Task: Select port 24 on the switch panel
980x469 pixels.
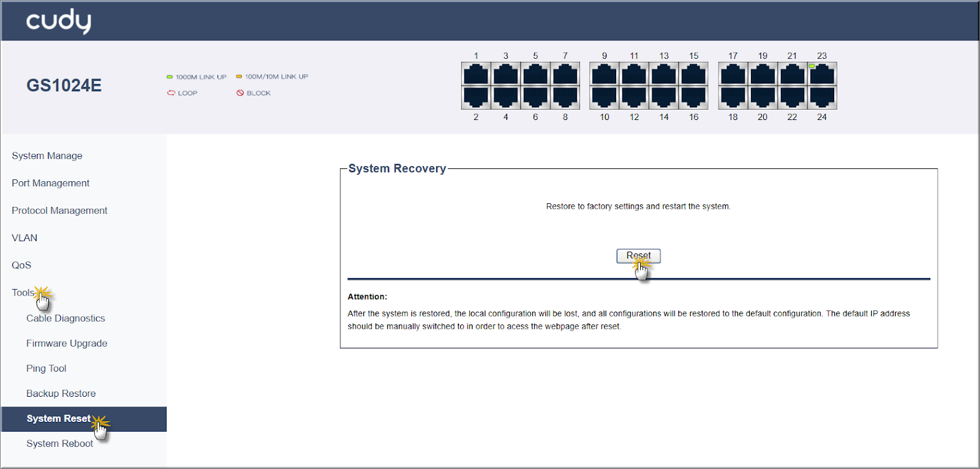Action: pyautogui.click(x=822, y=97)
